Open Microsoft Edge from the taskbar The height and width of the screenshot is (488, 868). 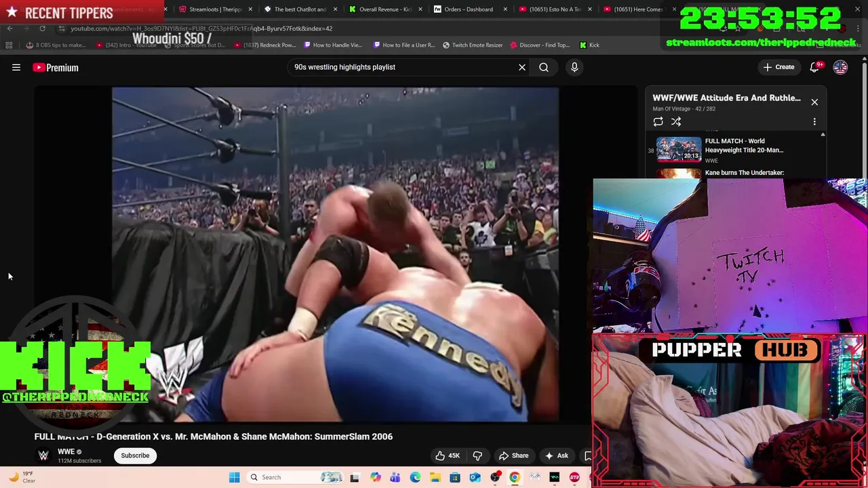[x=415, y=477]
